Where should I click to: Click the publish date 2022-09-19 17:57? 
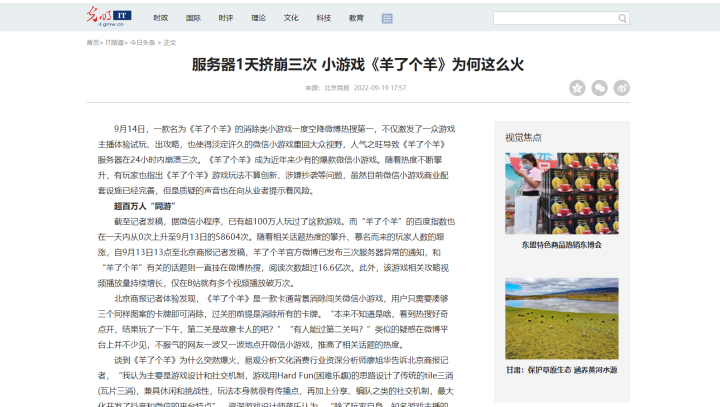[x=380, y=88]
